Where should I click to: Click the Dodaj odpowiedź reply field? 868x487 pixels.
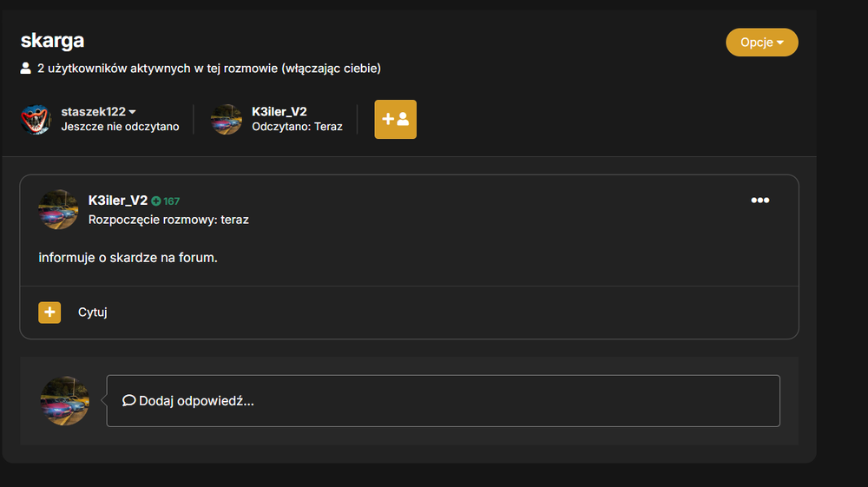(443, 401)
